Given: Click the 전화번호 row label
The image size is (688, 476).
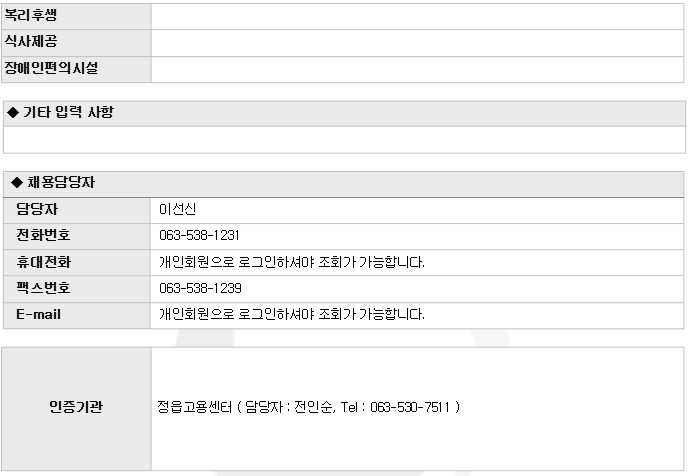Looking at the screenshot, I should (43, 236).
